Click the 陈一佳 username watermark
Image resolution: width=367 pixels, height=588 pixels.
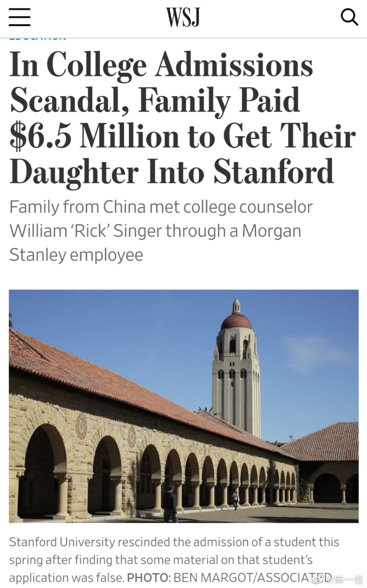(x=348, y=579)
